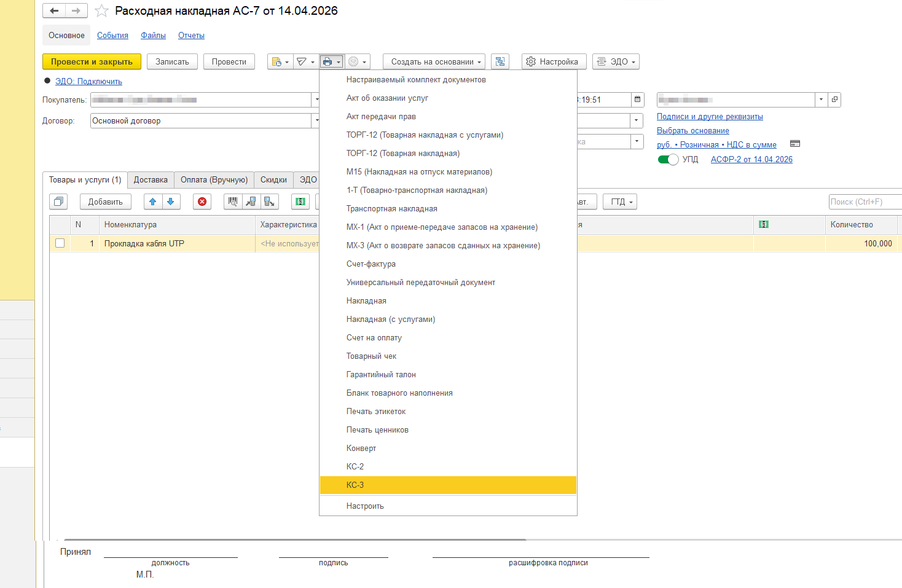
Task: Open Подписи и другие реквизиты link
Action: (710, 116)
